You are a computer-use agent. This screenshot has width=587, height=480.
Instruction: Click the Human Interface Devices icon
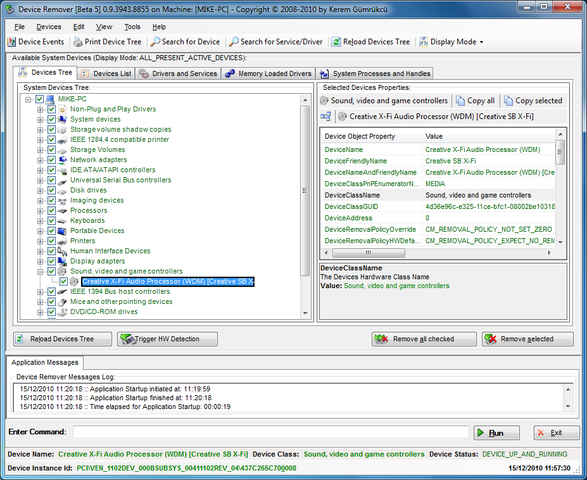(63, 251)
